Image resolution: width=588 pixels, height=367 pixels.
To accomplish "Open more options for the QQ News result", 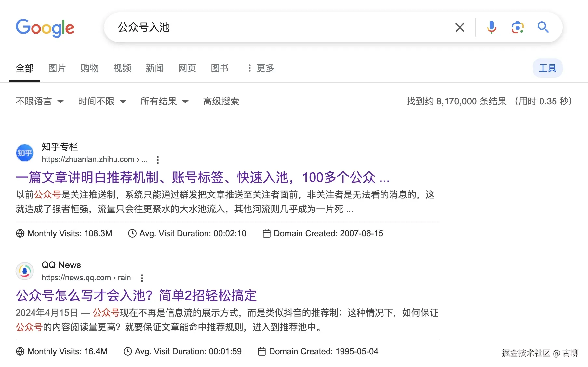I will (x=142, y=278).
